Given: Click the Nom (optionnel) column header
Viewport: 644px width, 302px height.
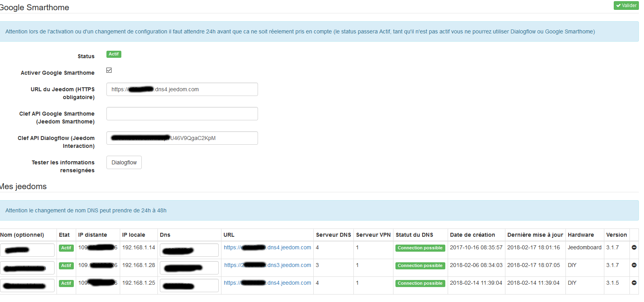Looking at the screenshot, I should point(22,235).
